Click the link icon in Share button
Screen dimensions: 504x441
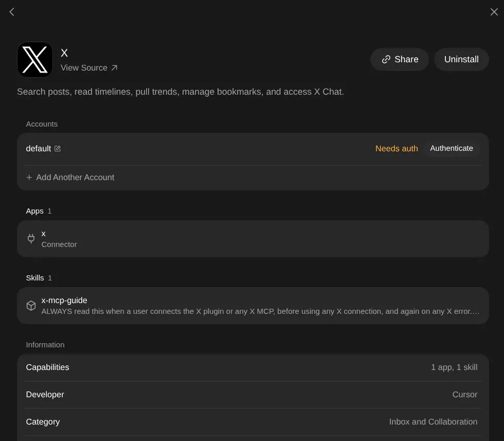(x=386, y=60)
